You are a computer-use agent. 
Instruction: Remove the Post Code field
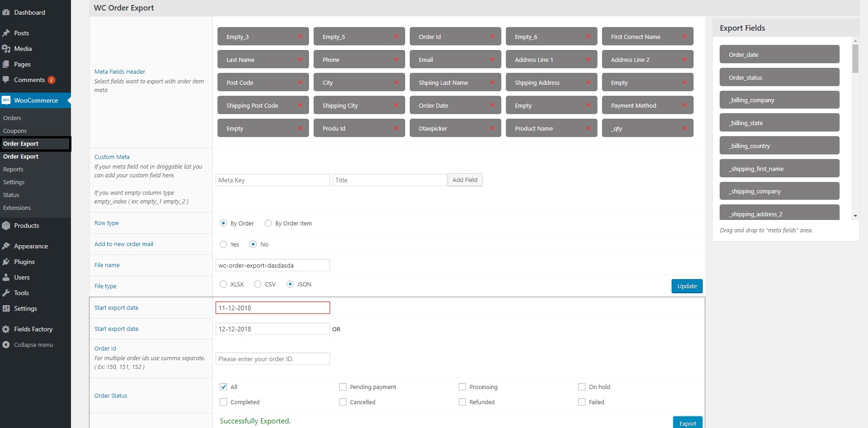[300, 82]
